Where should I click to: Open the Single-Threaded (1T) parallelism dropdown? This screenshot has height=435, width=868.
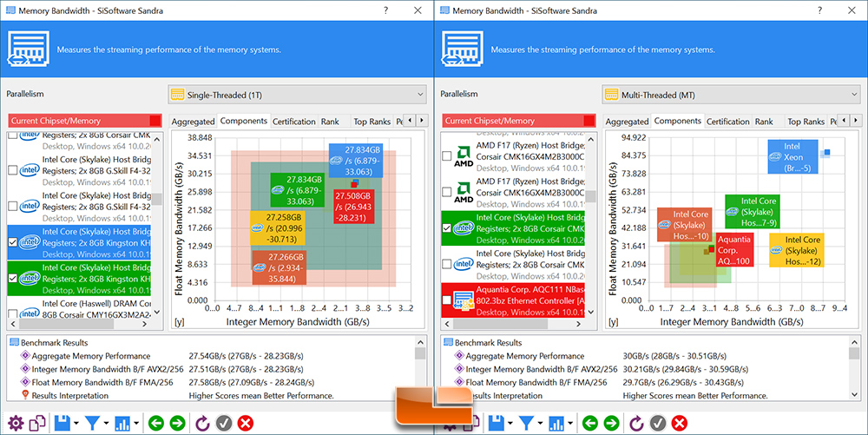coord(297,95)
